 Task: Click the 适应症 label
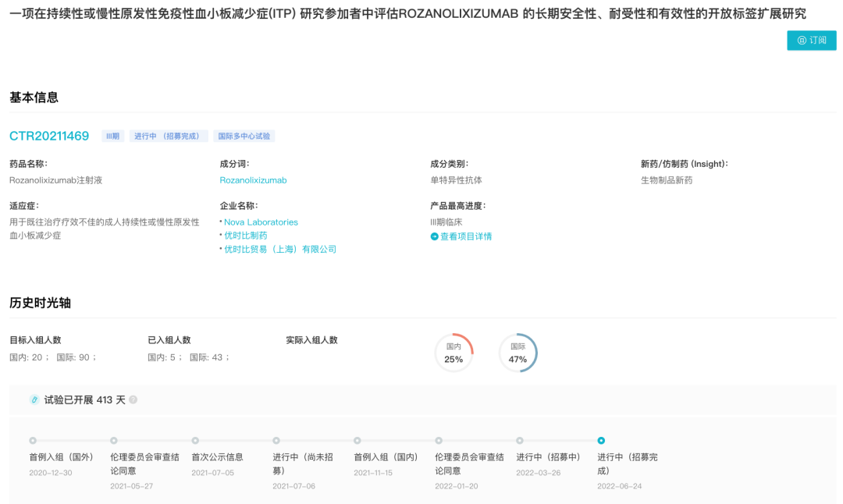(24, 206)
